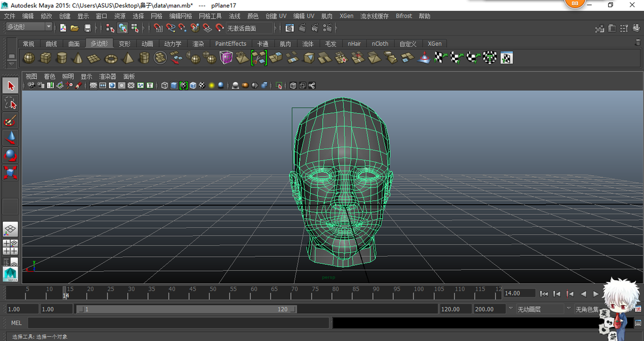
Task: Create a polygon cube from the shelf
Action: [45, 58]
